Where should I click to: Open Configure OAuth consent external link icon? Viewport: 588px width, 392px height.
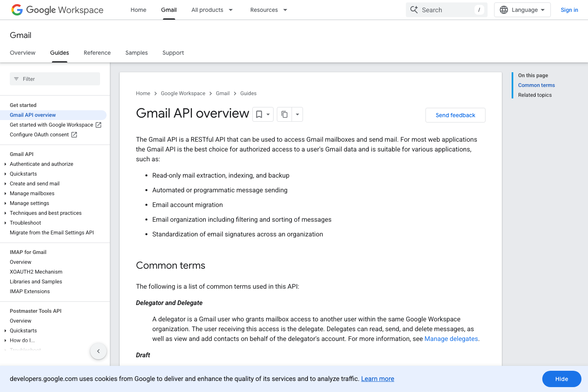click(x=73, y=134)
